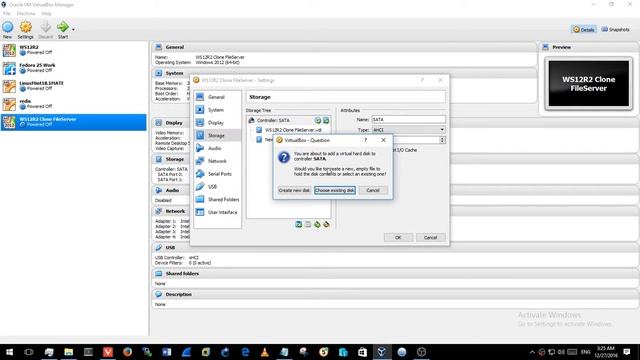Click help question mark in the Question dialog
The height and width of the screenshot is (360, 640).
[x=366, y=140]
